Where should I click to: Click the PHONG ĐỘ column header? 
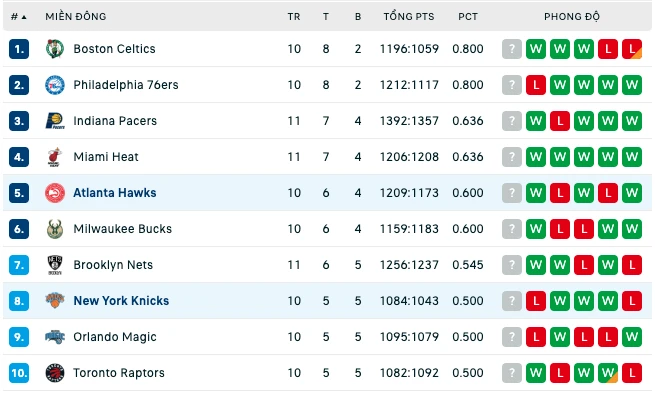(x=571, y=17)
